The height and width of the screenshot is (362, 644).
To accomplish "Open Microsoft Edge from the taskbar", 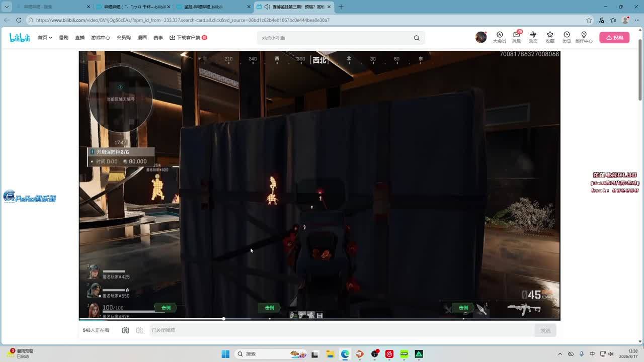I will tap(345, 354).
